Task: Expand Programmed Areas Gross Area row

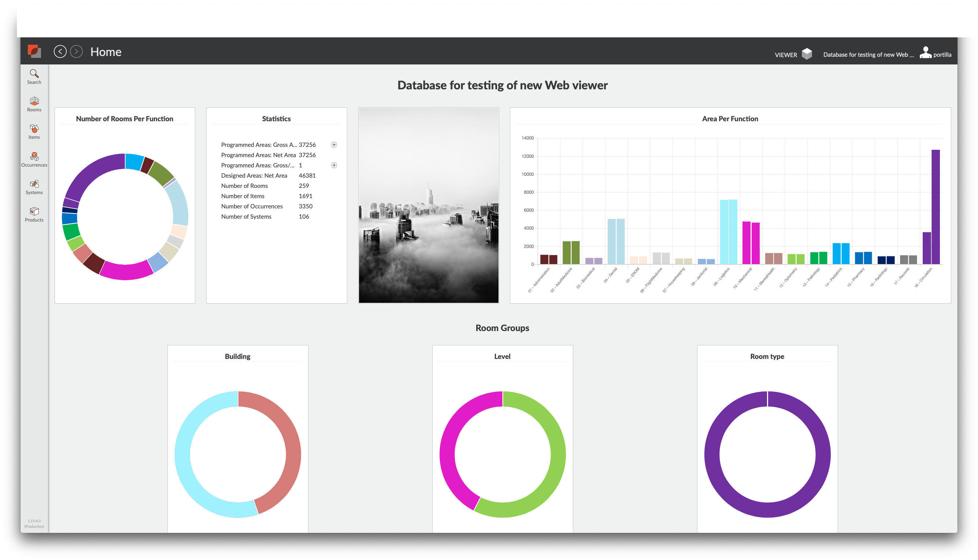Action: (334, 145)
